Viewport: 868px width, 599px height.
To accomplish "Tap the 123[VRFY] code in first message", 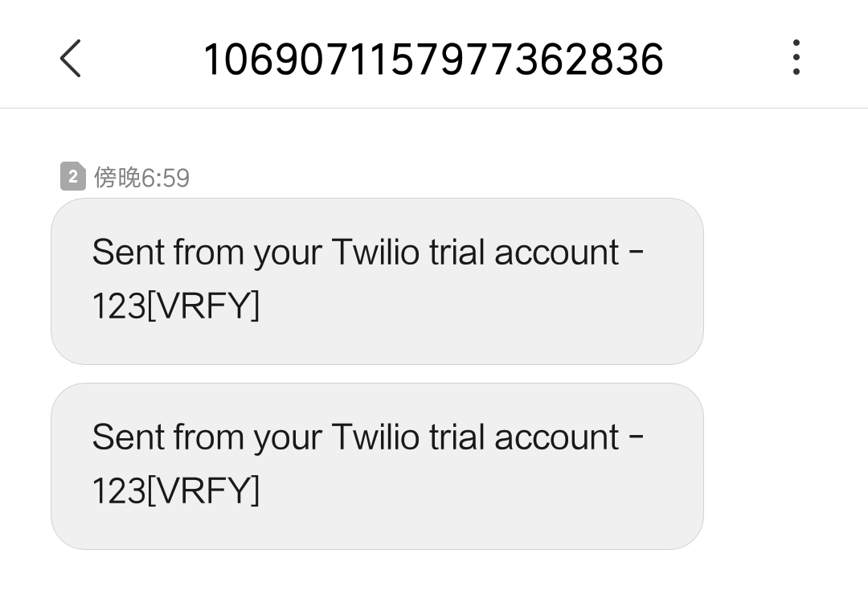I will click(x=175, y=306).
